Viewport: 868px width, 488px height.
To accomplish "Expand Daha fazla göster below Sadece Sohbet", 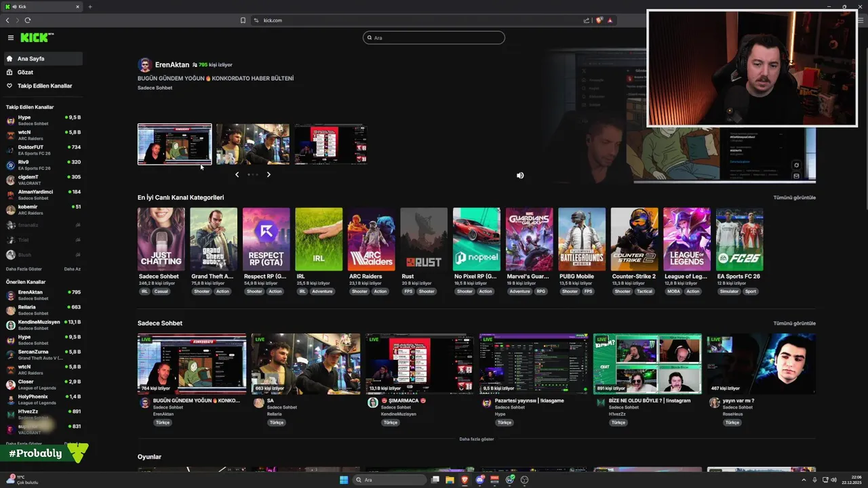I will click(x=477, y=439).
